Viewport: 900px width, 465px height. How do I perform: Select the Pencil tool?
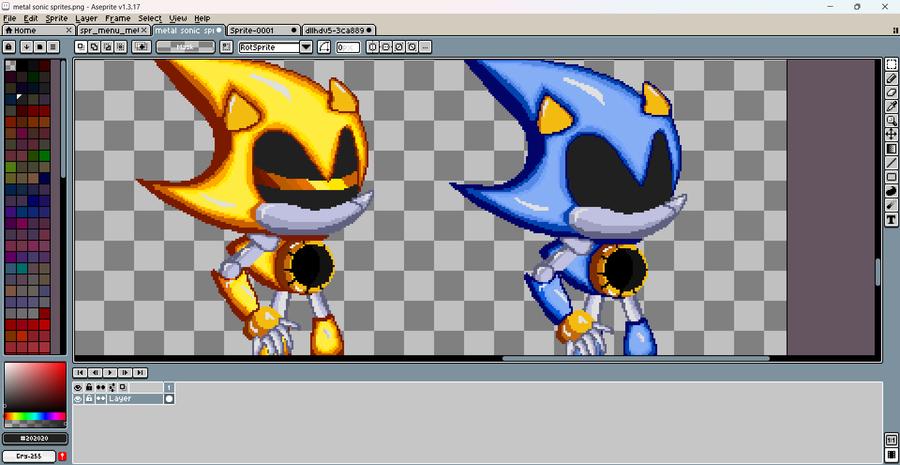pyautogui.click(x=891, y=78)
